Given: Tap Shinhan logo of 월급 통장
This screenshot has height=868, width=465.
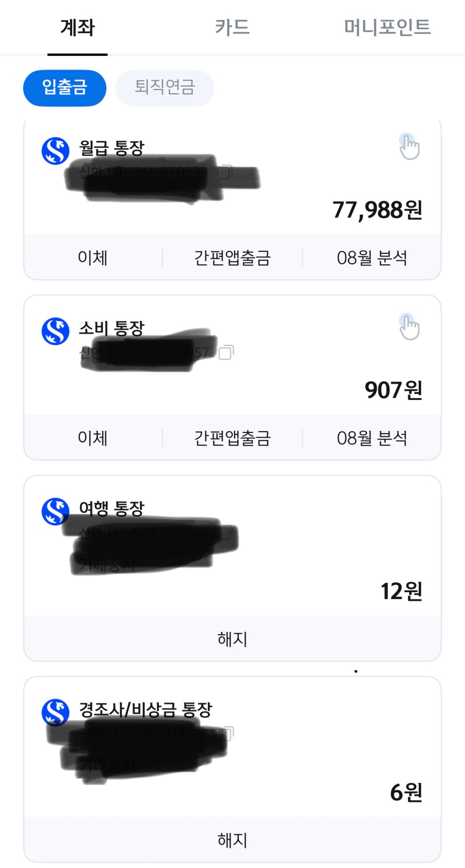Looking at the screenshot, I should click(56, 151).
